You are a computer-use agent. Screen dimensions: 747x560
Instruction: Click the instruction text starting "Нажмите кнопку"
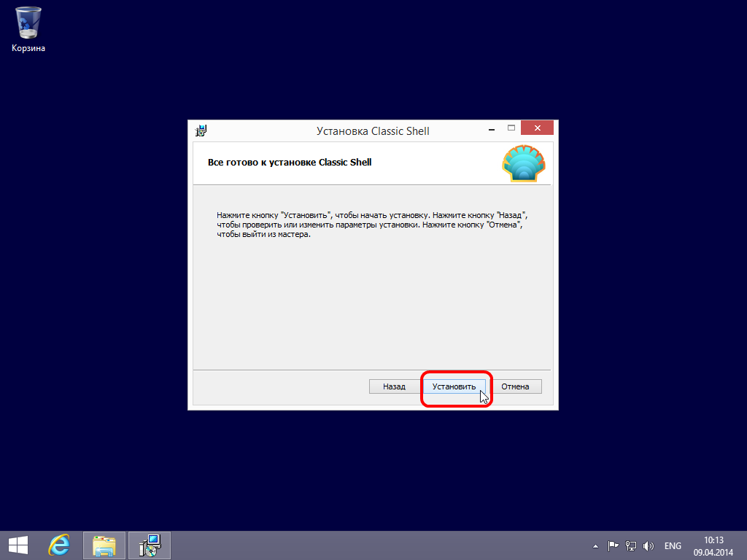pyautogui.click(x=372, y=225)
